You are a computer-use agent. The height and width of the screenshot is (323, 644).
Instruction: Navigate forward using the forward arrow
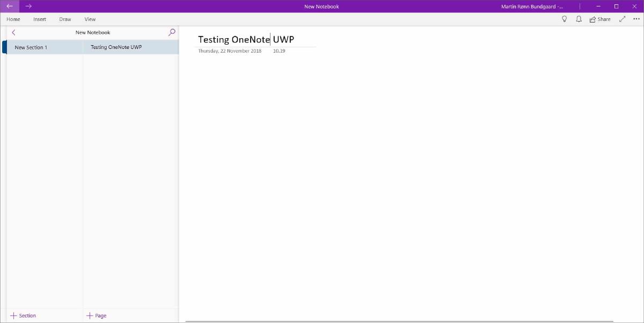pyautogui.click(x=28, y=6)
